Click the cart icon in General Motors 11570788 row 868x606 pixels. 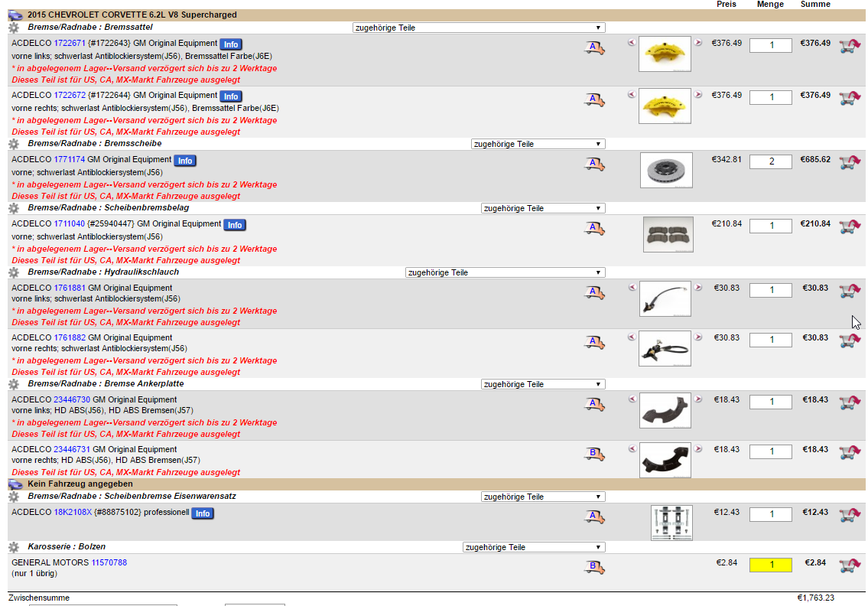(x=848, y=566)
